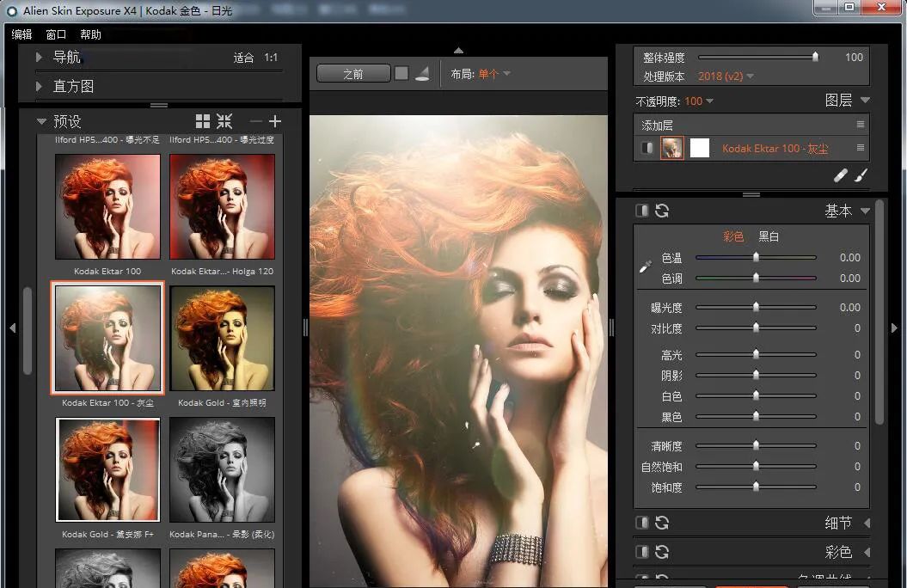Click the Alien Skin Exposure title bar icon

(11, 11)
